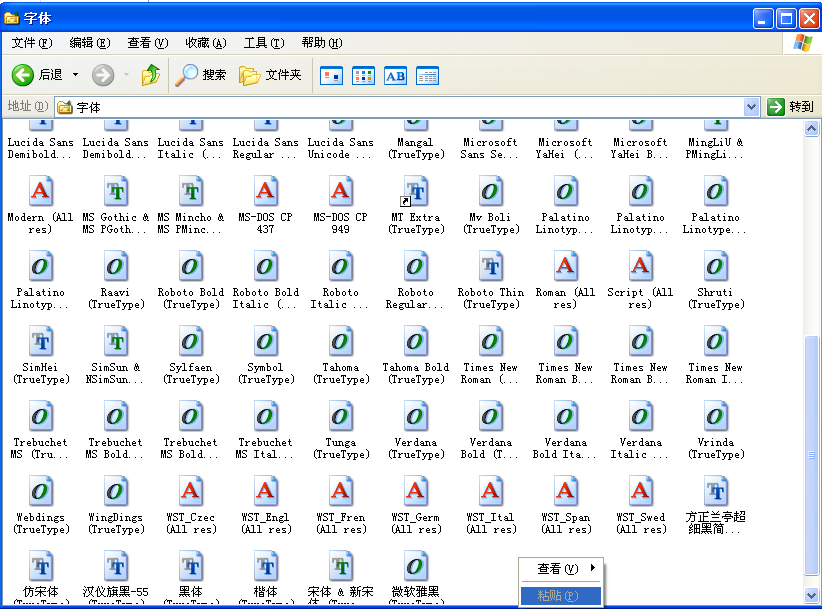Select the Vrinda font icon
Screen dimensions: 822x609
tap(715, 417)
